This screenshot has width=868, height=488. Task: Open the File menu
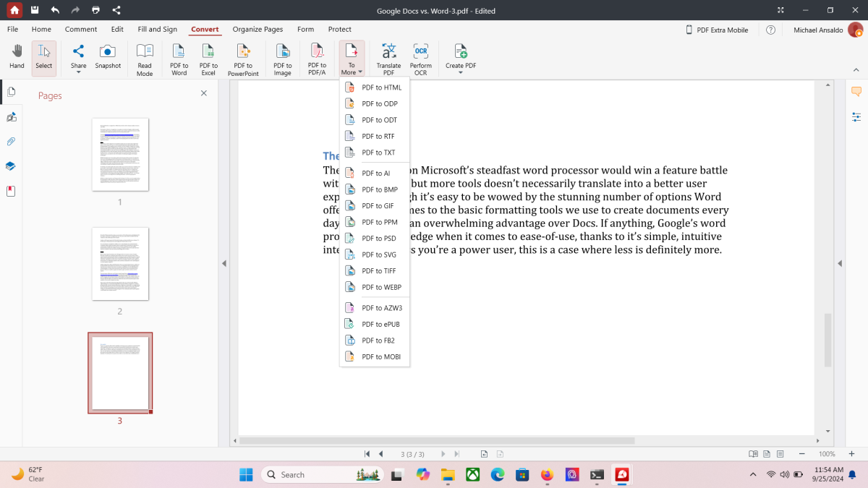(13, 30)
